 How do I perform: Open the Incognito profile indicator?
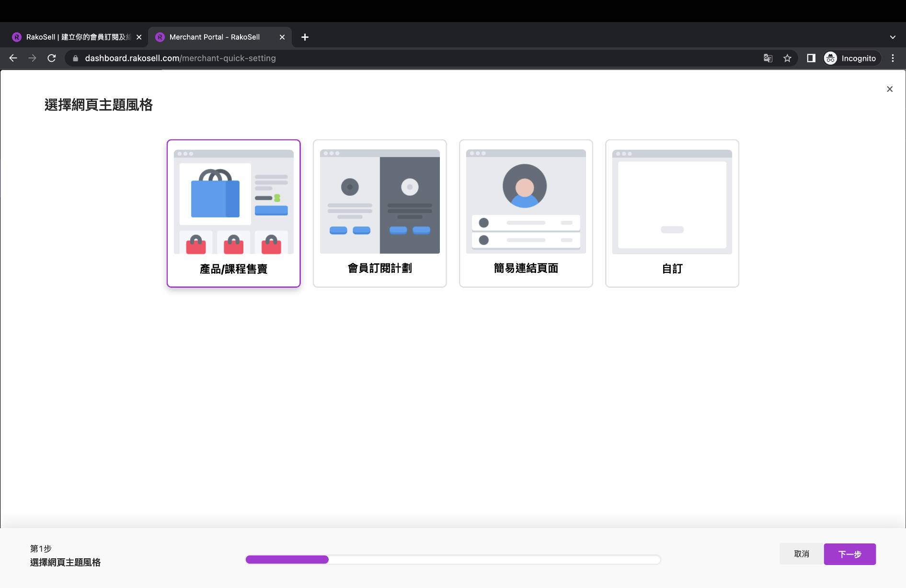click(x=851, y=58)
